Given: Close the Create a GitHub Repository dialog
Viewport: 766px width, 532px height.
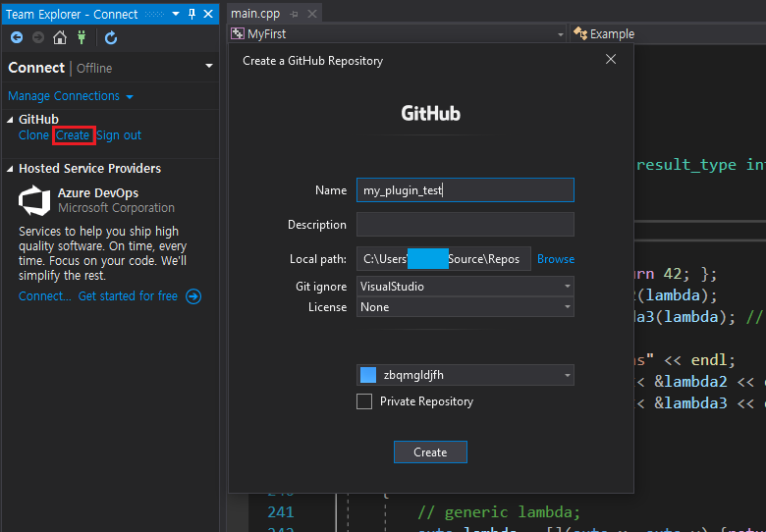Looking at the screenshot, I should click(x=611, y=59).
